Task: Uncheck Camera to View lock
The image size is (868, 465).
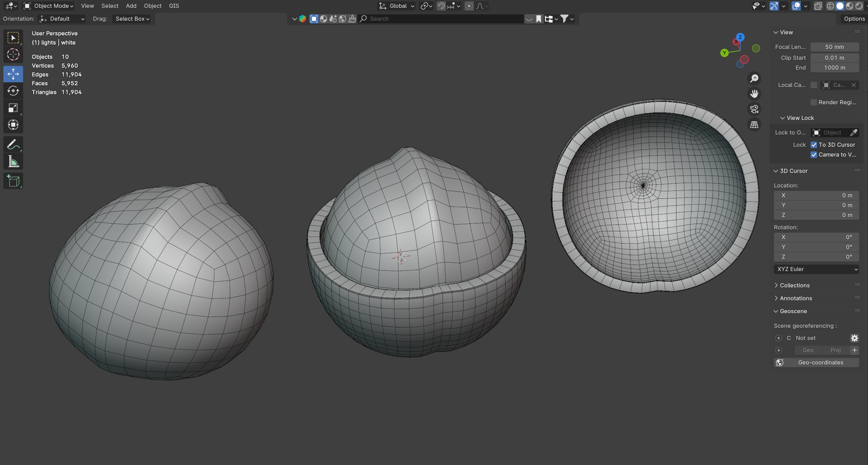Action: click(x=814, y=155)
